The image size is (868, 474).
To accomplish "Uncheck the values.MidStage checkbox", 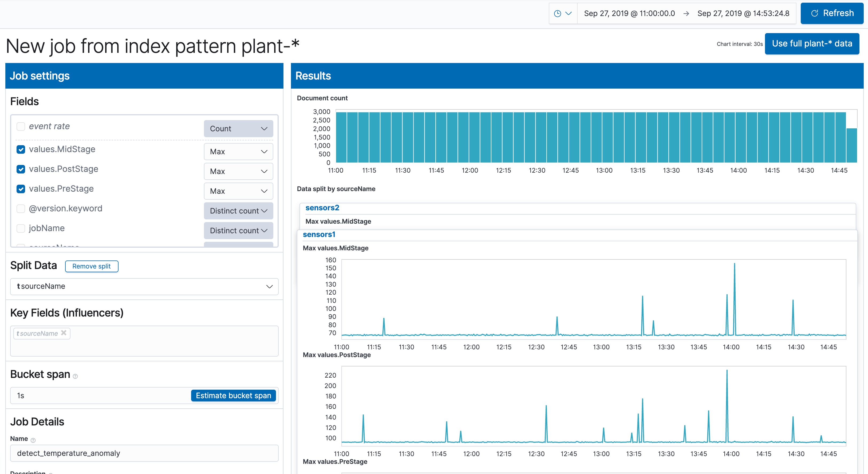I will (21, 149).
